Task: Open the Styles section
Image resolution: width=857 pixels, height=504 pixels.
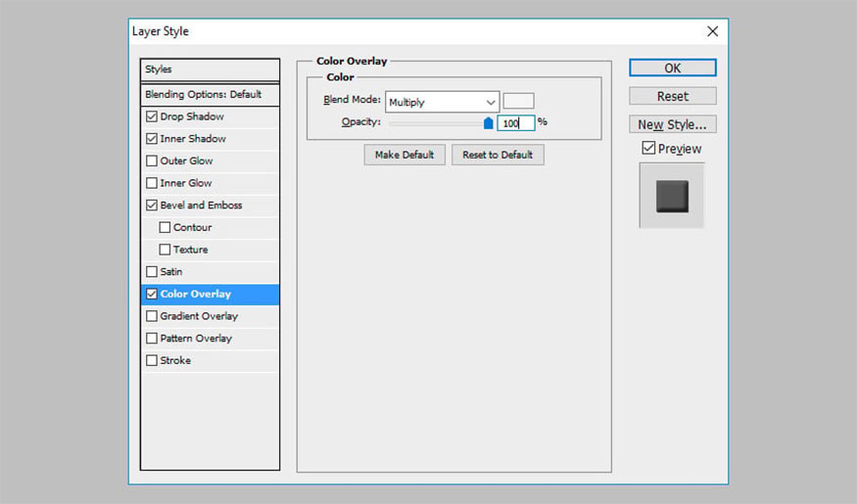Action: [210, 69]
